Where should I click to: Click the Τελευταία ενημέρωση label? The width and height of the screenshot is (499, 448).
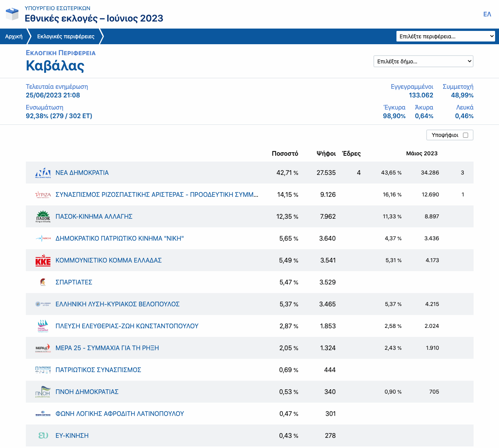57,86
